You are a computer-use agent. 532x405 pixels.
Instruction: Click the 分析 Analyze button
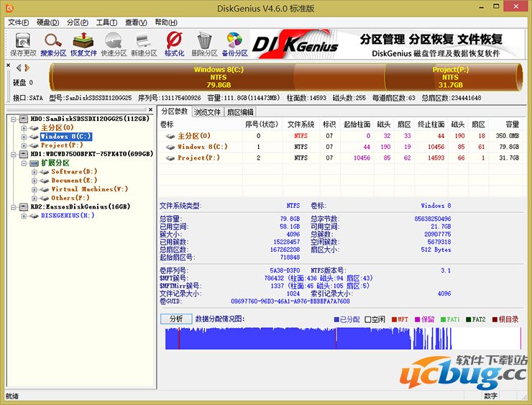[176, 319]
